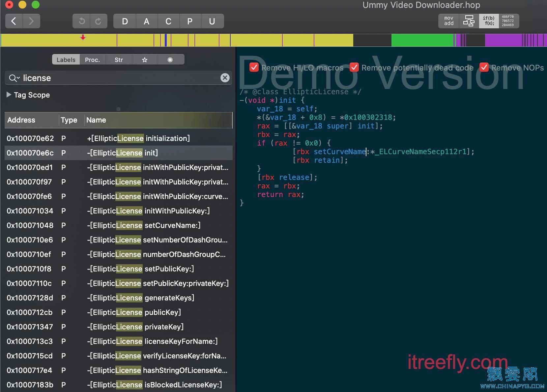547x392 pixels.
Task: Click red arrow position marker in navigation bar
Action: pyautogui.click(x=83, y=37)
